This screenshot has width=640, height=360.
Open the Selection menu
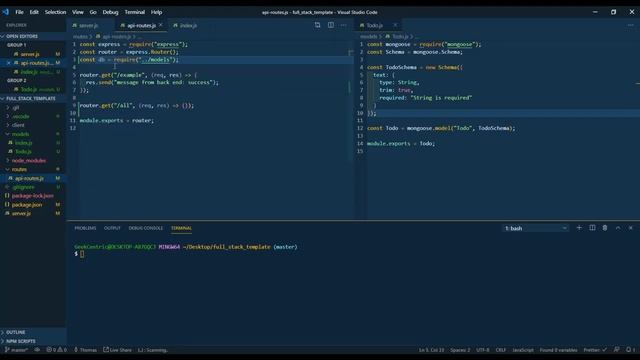coord(56,12)
